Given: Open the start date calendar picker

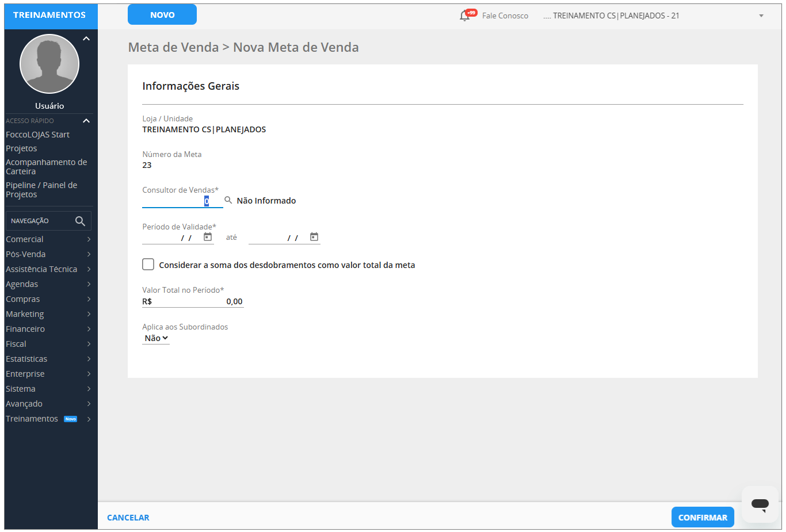Looking at the screenshot, I should [208, 237].
